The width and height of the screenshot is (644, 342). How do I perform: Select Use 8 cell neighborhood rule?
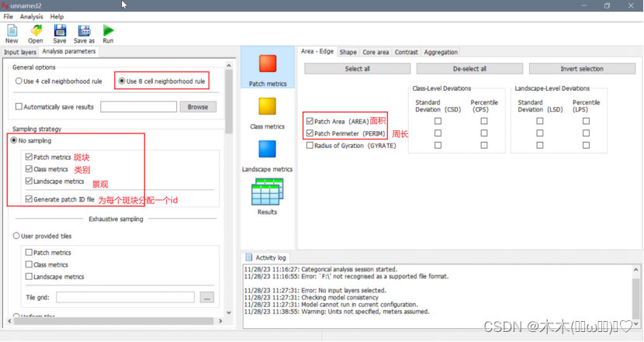click(x=122, y=81)
